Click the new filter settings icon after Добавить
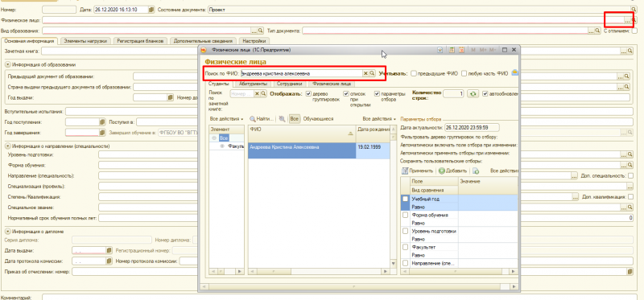The width and height of the screenshot is (644, 300). (476, 171)
